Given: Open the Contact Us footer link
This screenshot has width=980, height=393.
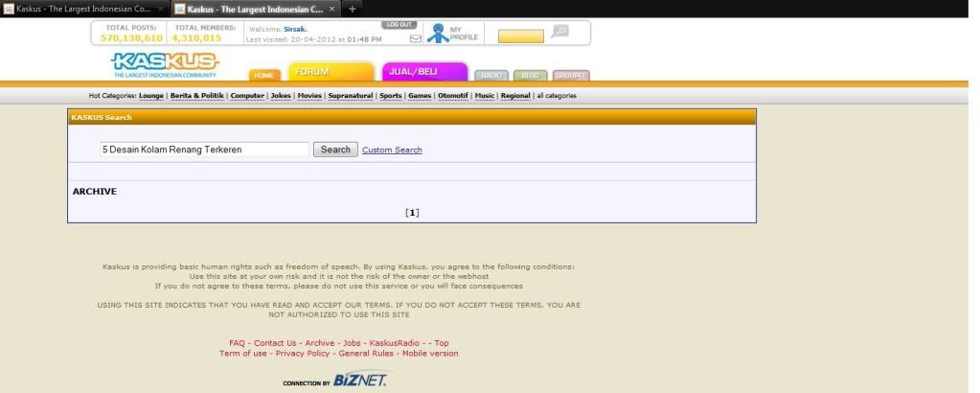Looking at the screenshot, I should [275, 343].
